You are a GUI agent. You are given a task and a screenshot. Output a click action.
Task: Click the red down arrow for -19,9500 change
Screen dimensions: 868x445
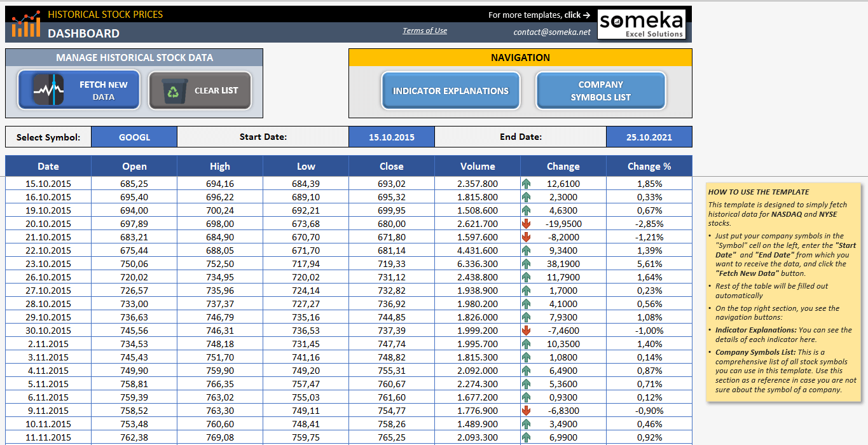click(526, 224)
